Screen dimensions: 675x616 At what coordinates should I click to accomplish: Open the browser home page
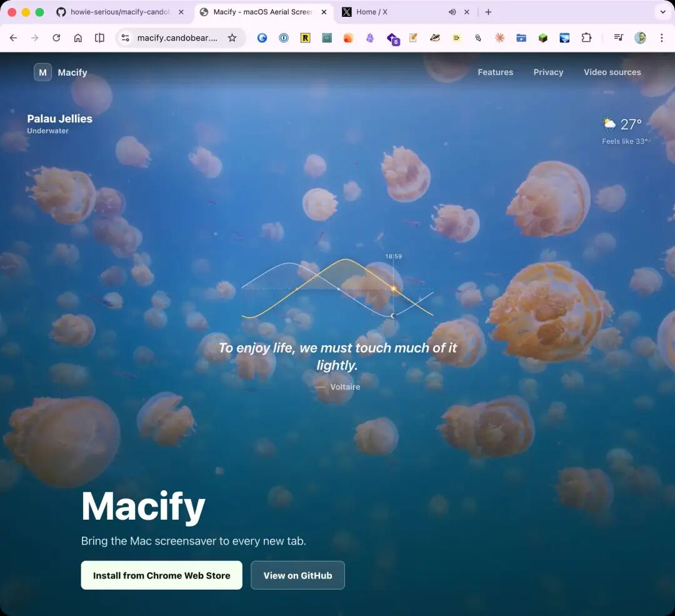click(78, 38)
